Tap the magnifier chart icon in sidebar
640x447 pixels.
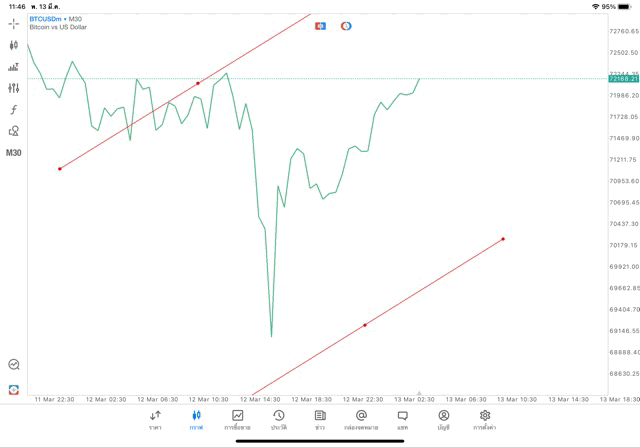[13, 364]
